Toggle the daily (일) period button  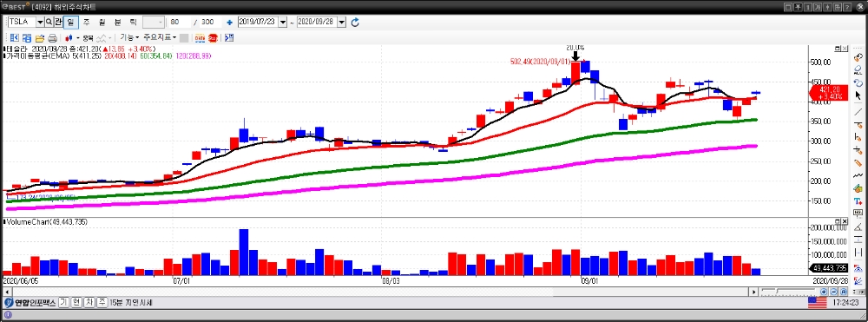70,22
